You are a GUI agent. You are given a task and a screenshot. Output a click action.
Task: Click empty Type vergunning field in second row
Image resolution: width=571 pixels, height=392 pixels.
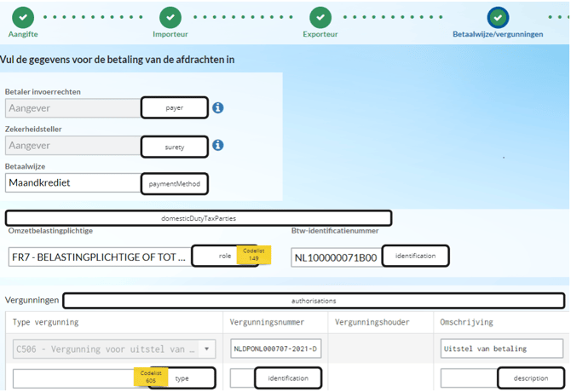pyautogui.click(x=74, y=378)
